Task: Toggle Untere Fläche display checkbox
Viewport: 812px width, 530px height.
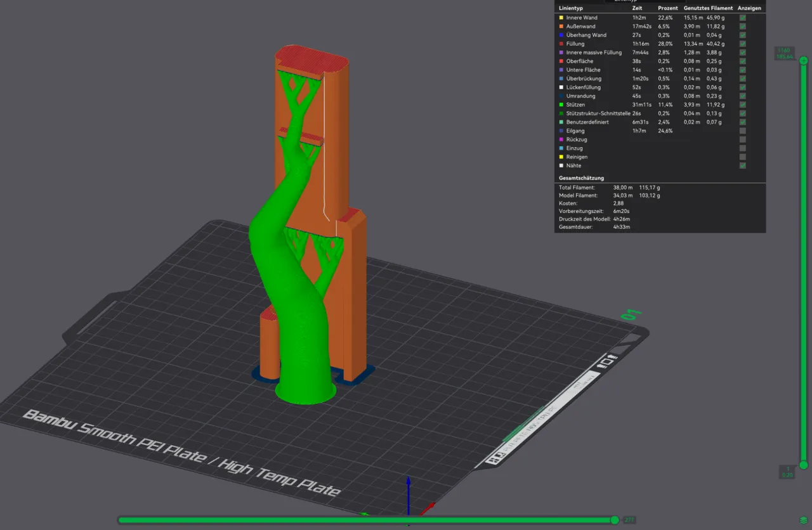Action: click(x=742, y=70)
